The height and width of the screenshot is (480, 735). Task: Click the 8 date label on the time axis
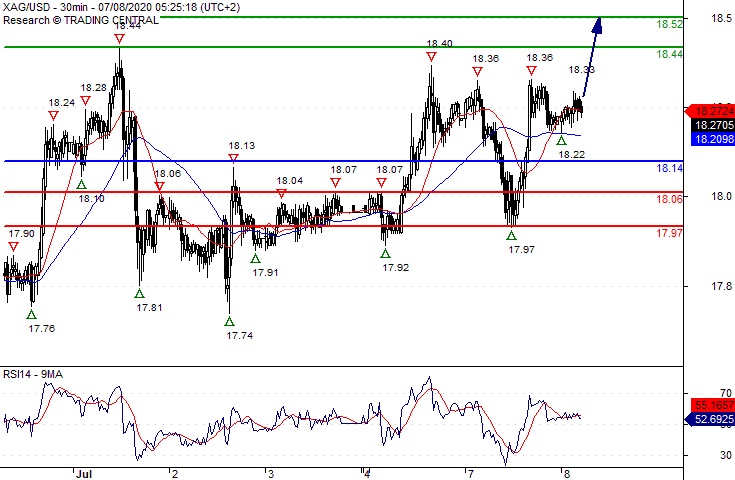tap(567, 474)
